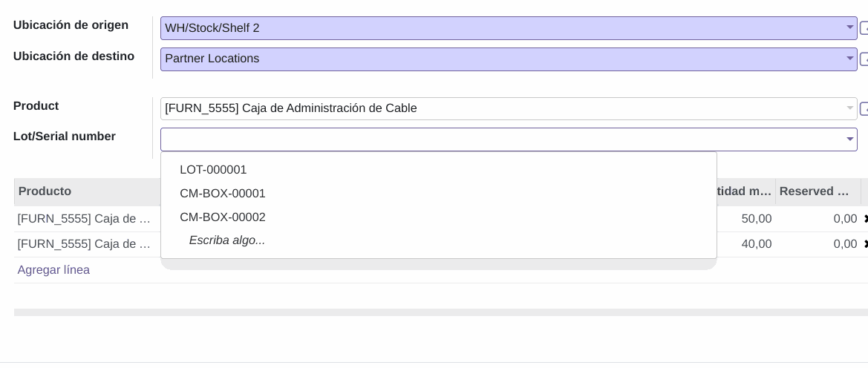Viewport: 868px width, 368px height.
Task: Collapse the Lot/Serial number dropdown arrow
Action: (x=849, y=139)
